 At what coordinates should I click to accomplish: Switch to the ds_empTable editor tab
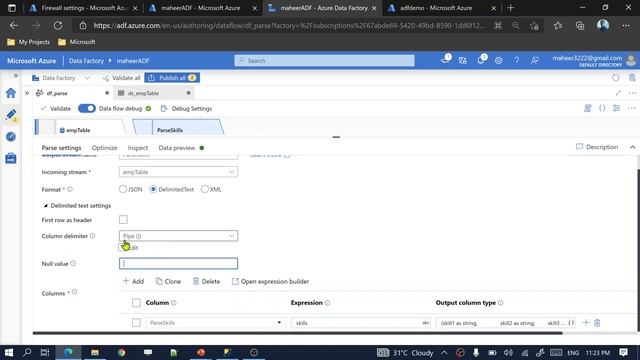pos(154,93)
